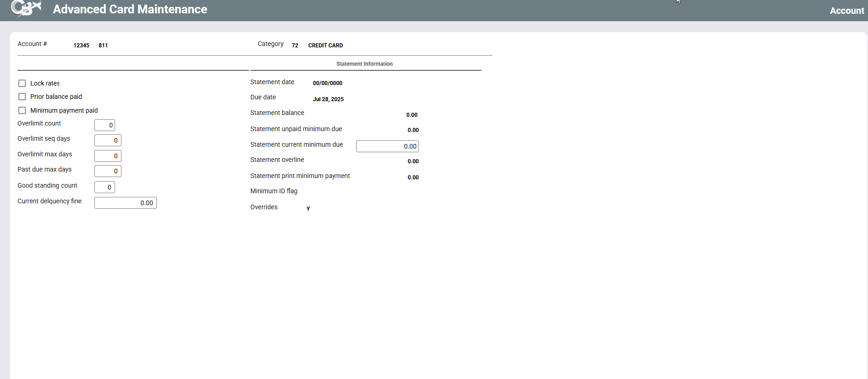
Task: Click the Minimum ID flag label
Action: point(273,191)
